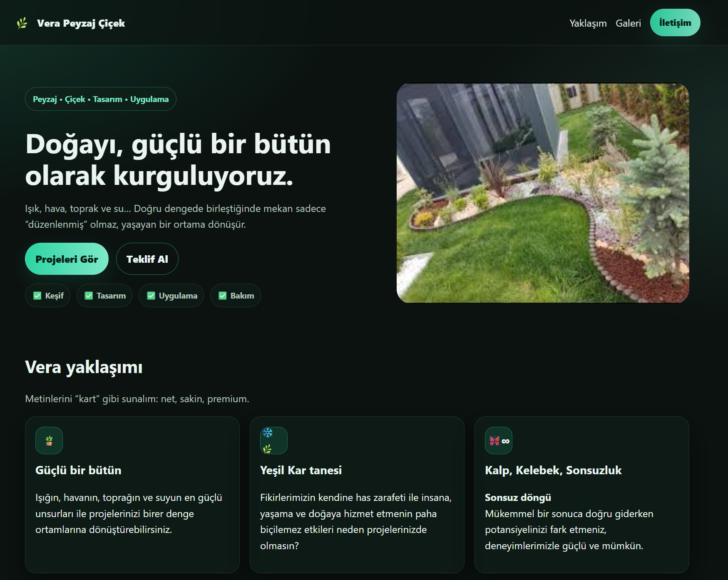Open the garden landscape hero photo
The height and width of the screenshot is (580, 728).
click(x=542, y=193)
